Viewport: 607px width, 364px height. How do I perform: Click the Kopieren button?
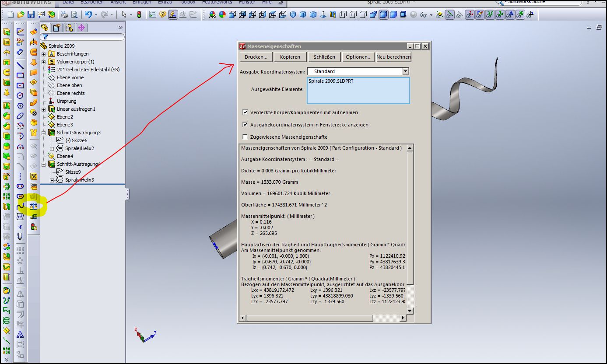tap(290, 57)
